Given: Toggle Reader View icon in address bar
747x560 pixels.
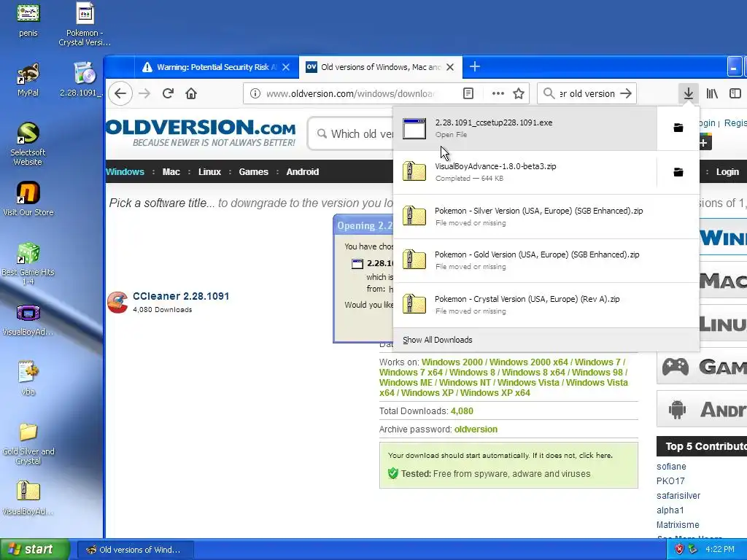Looking at the screenshot, I should [468, 93].
